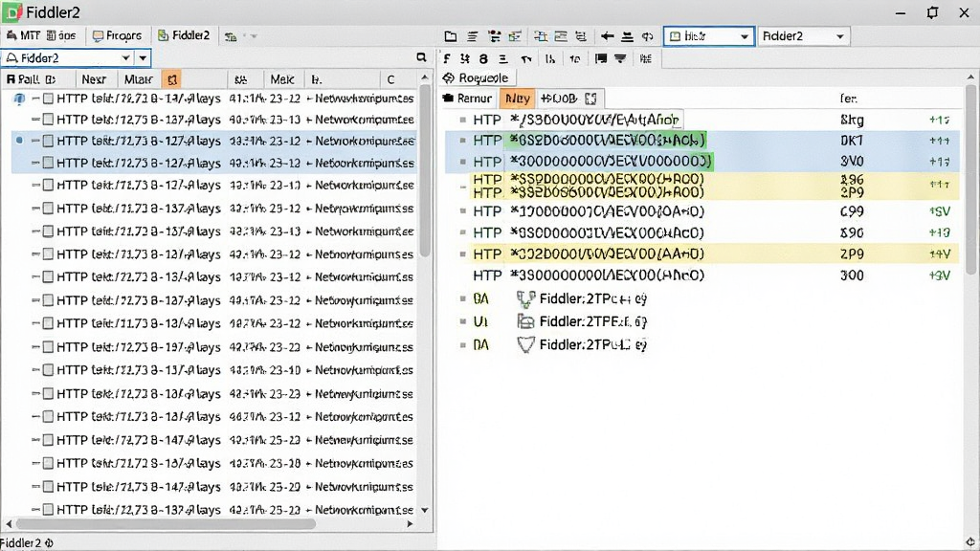This screenshot has height=551, width=980.
Task: Select the HTP row with value 300
Action: pyautogui.click(x=702, y=275)
